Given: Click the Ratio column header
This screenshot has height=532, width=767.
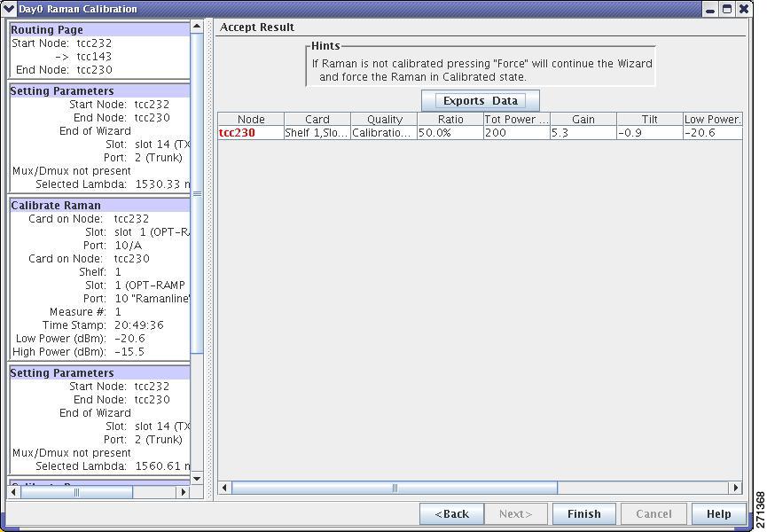Looking at the screenshot, I should coord(450,120).
